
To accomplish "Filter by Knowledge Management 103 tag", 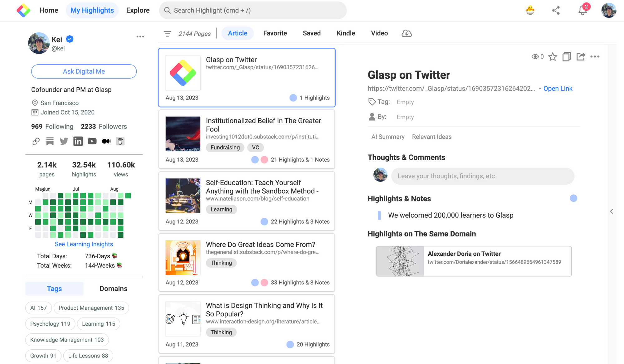I will [67, 340].
